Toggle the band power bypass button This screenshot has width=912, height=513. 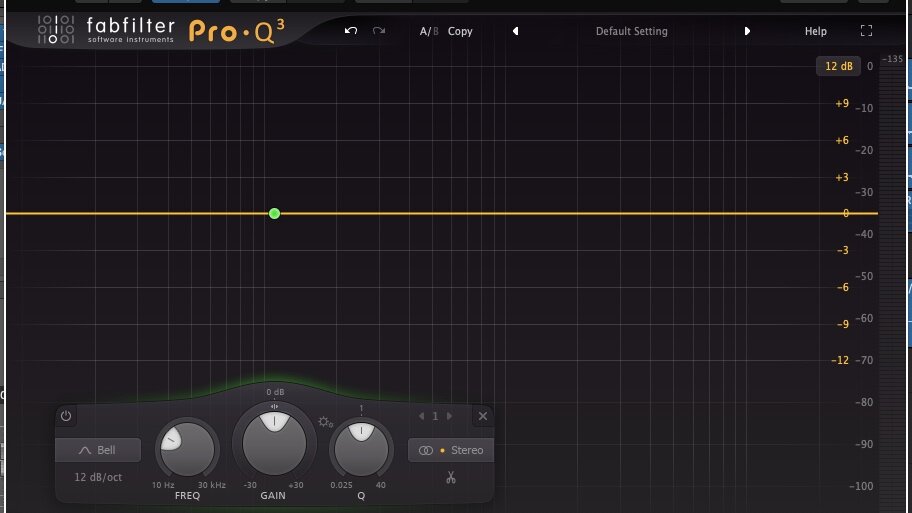[x=66, y=416]
